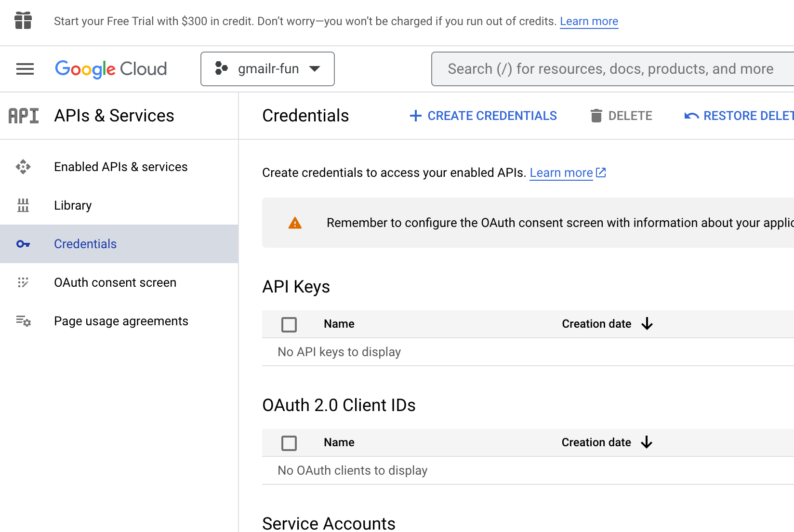Click the free trial gift icon
794x532 pixels.
coord(23,21)
